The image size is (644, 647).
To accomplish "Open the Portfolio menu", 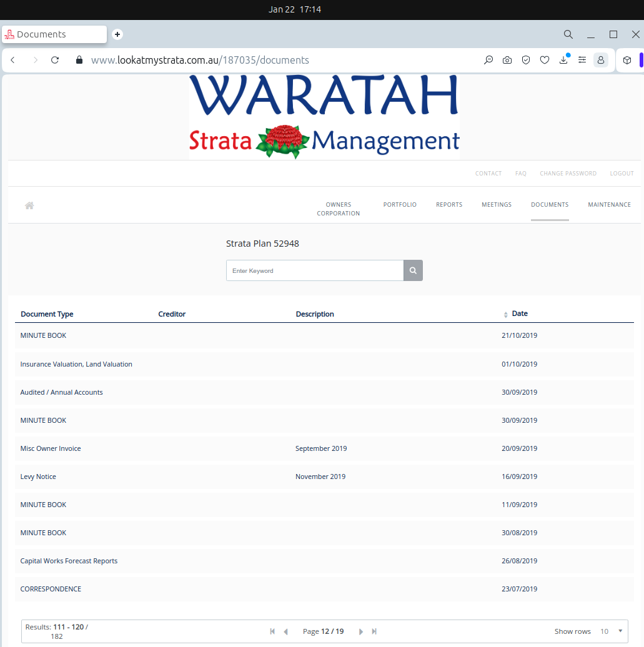I will [x=400, y=205].
